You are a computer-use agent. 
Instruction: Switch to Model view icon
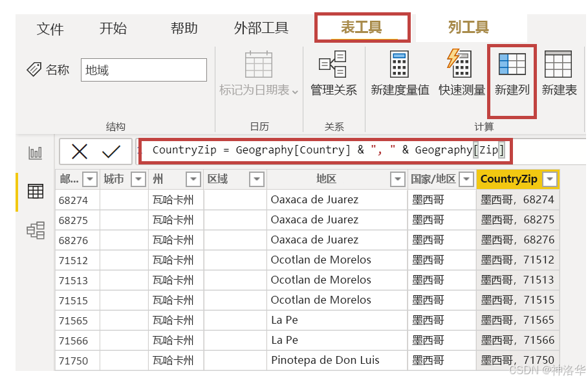point(36,230)
